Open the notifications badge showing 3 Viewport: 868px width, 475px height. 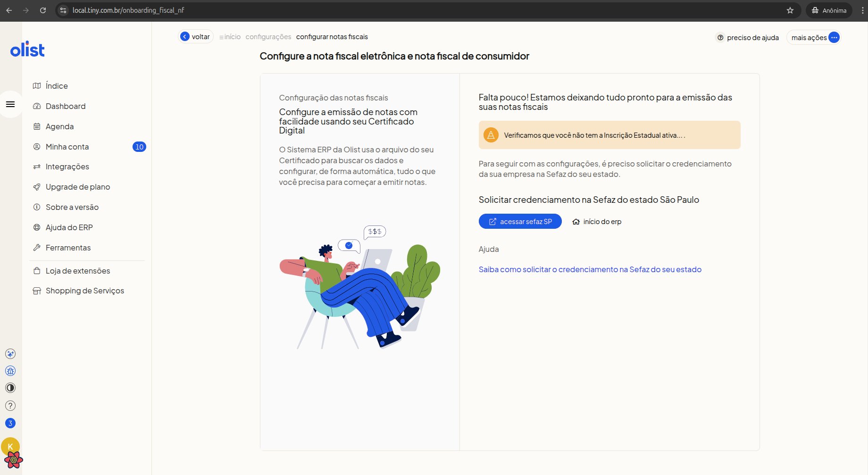coord(10,423)
